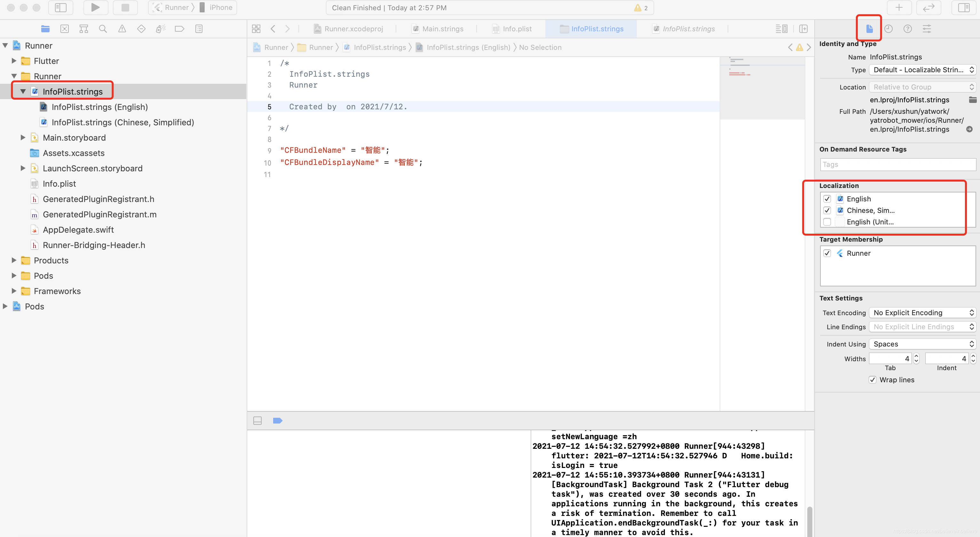Screen dimensions: 980x537
Task: Expand the Main.storyboard group
Action: click(23, 138)
